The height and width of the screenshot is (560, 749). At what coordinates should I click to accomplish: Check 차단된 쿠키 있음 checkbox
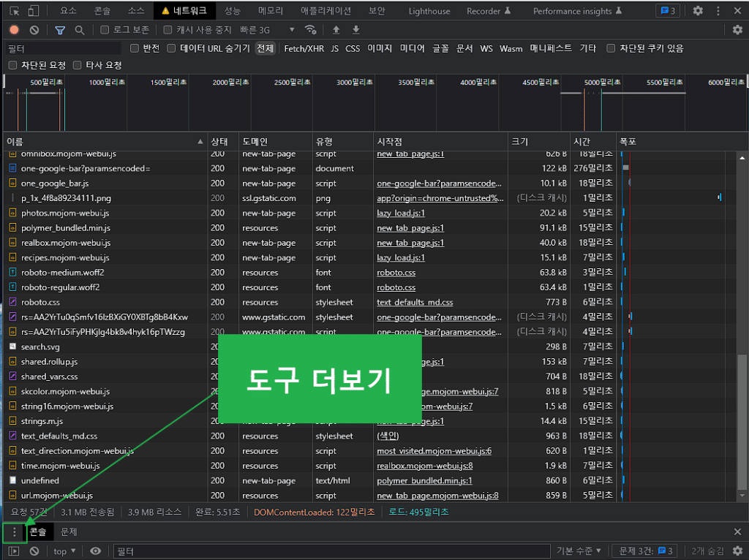(x=611, y=48)
